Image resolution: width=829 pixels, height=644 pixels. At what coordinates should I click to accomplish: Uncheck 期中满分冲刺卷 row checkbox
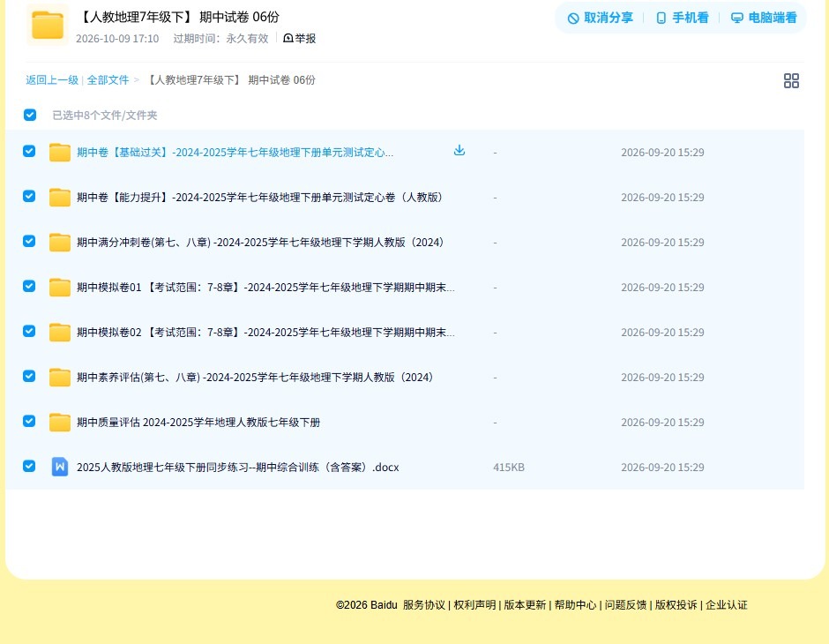[29, 241]
